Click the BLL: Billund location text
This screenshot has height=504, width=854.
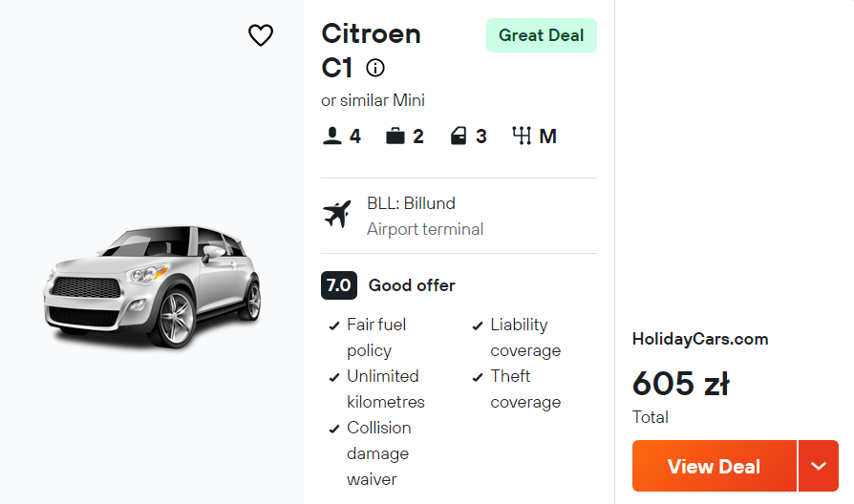(411, 203)
